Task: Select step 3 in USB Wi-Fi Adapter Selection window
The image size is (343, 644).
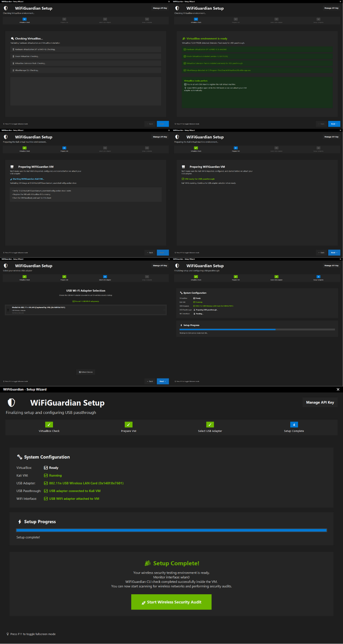Action: coord(105,278)
